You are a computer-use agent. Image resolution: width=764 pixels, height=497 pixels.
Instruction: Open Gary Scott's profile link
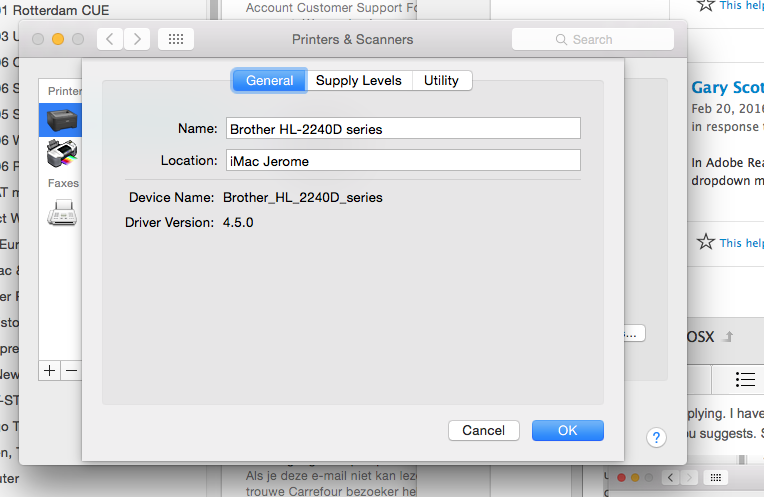727,88
